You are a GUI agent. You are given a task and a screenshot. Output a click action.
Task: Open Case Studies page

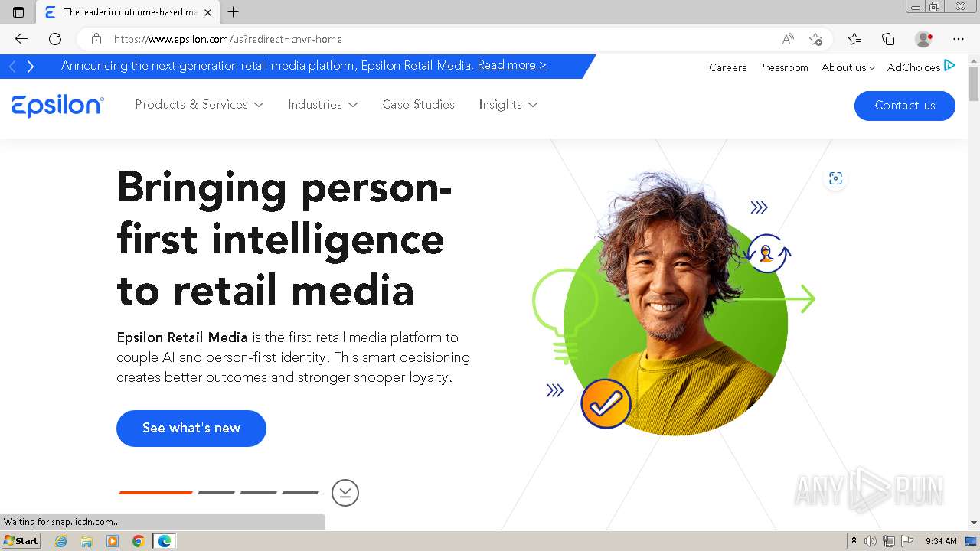(x=419, y=104)
